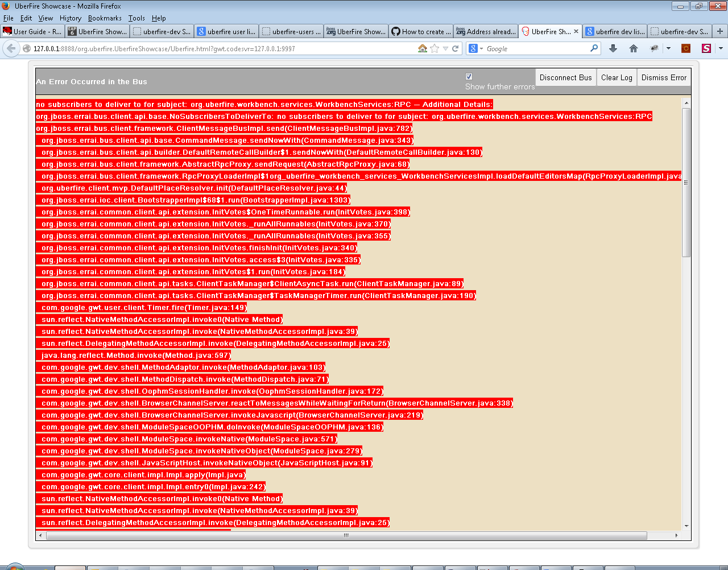Click the Dismiss Error button
728x570 pixels.
[664, 78]
